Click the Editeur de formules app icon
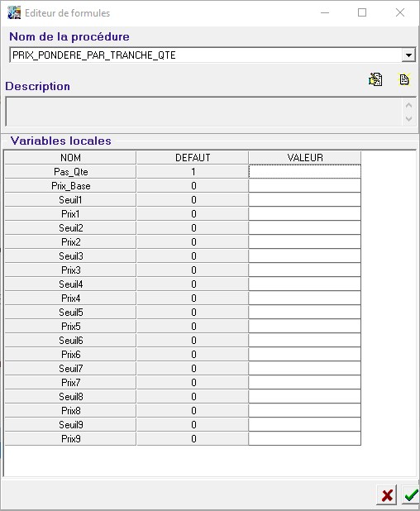This screenshot has width=420, height=511. pyautogui.click(x=14, y=12)
